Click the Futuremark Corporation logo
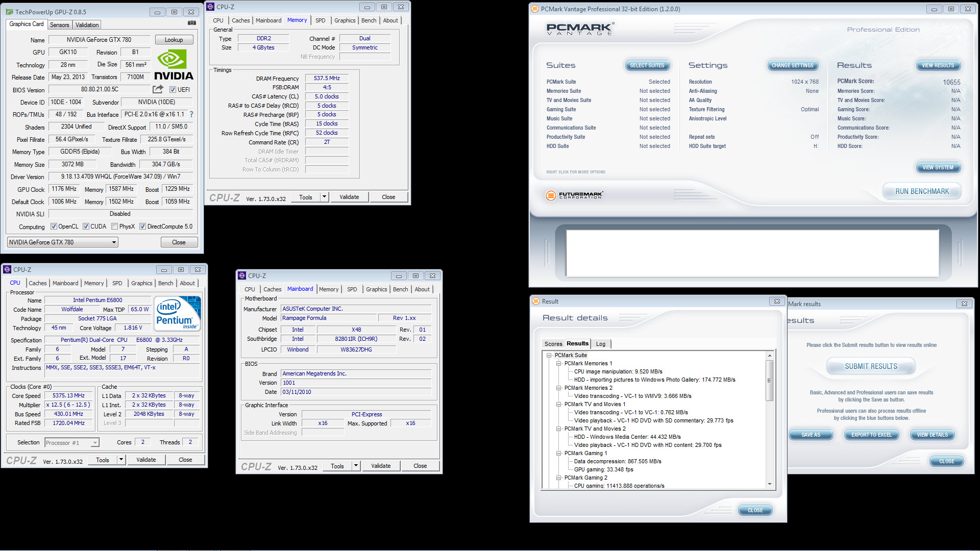This screenshot has width=980, height=551. click(x=575, y=195)
